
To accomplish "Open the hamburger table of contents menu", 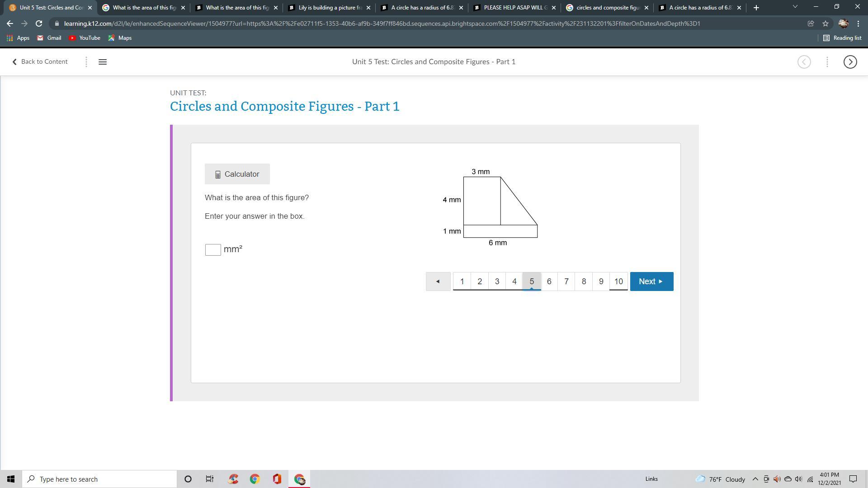I will [103, 62].
